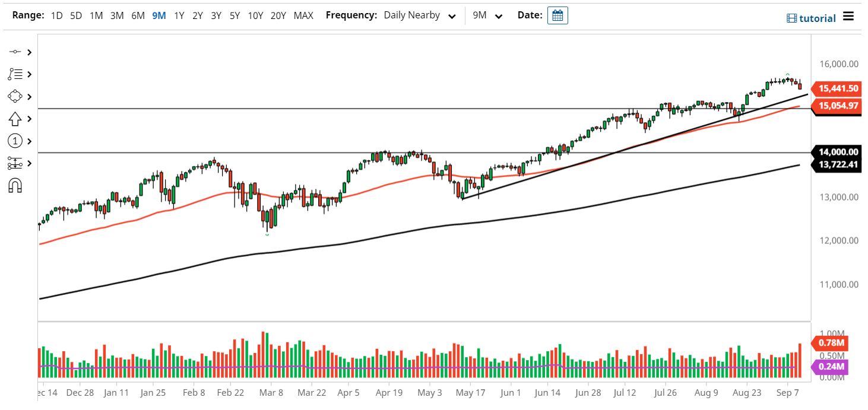The height and width of the screenshot is (410, 868).
Task: Select the MAX range option
Action: [303, 15]
